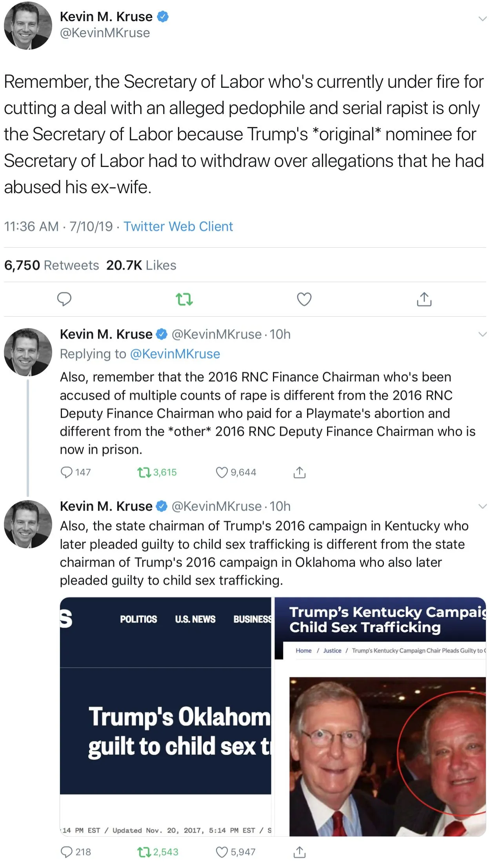Reply to the Kentucky campaign chairman tweet
Screen dimensions: 489x868
coord(66,852)
